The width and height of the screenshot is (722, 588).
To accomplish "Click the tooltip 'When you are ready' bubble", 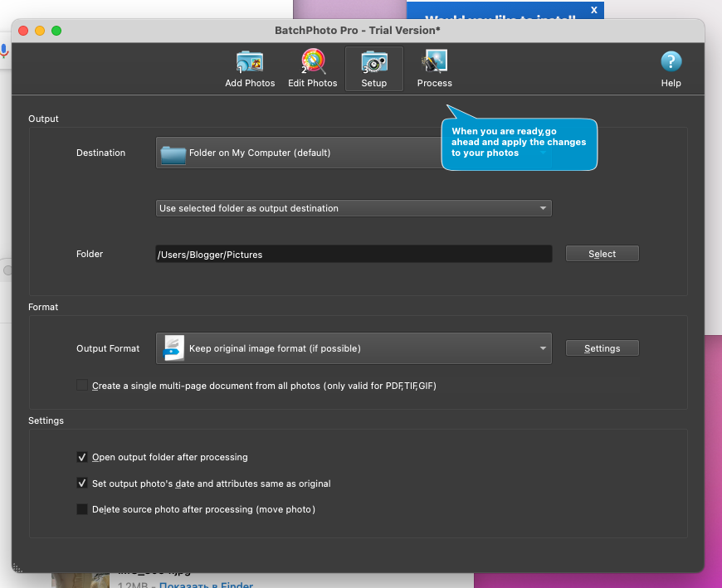I will tap(519, 143).
